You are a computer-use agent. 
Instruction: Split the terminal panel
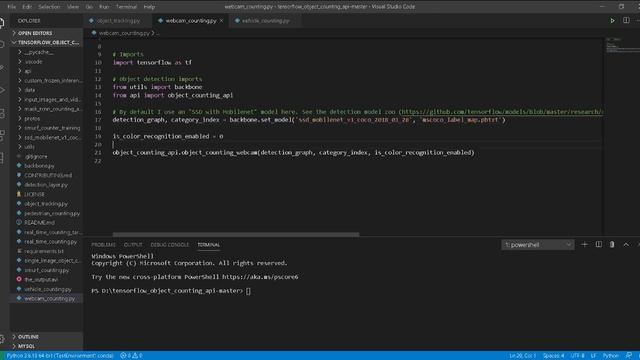coord(598,244)
